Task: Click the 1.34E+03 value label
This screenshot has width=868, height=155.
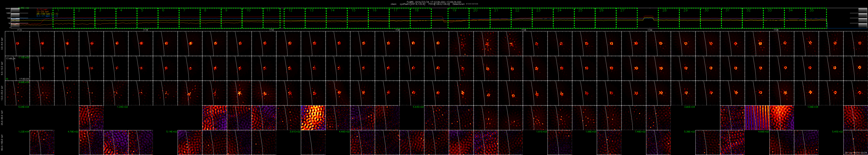Action: 122,107
